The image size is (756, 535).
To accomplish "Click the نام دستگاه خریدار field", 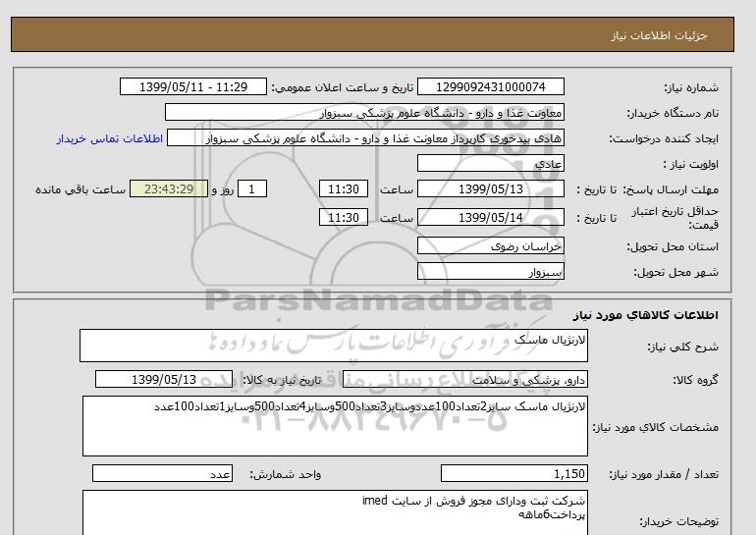I will click(364, 112).
